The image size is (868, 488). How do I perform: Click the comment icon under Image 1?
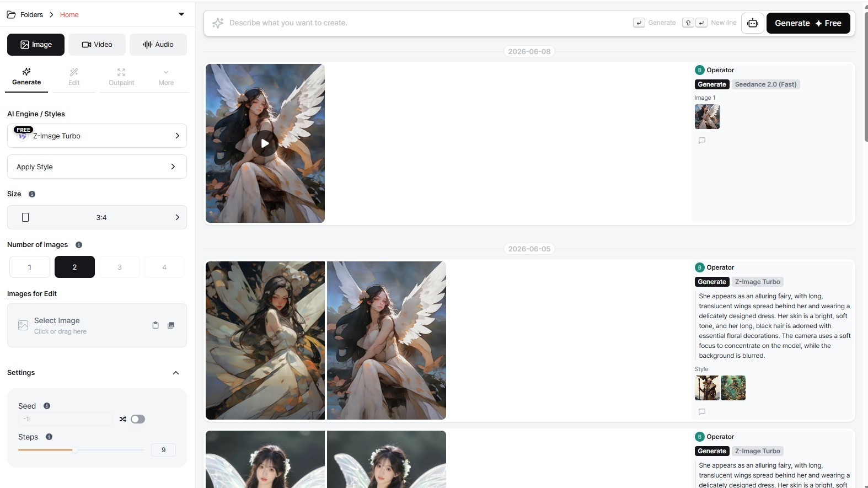click(x=702, y=141)
